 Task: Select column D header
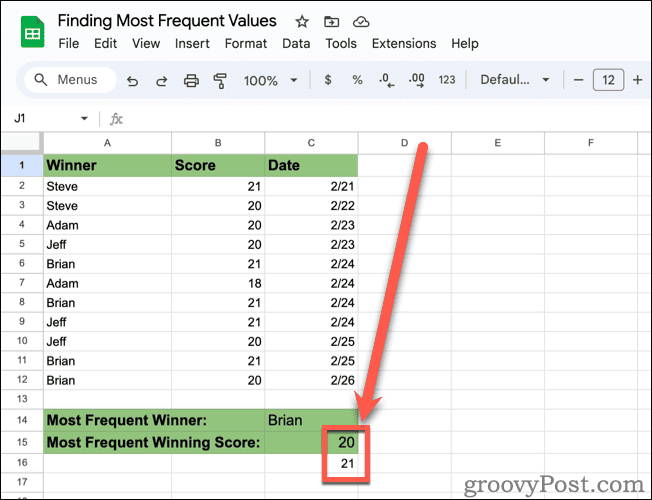pyautogui.click(x=404, y=143)
